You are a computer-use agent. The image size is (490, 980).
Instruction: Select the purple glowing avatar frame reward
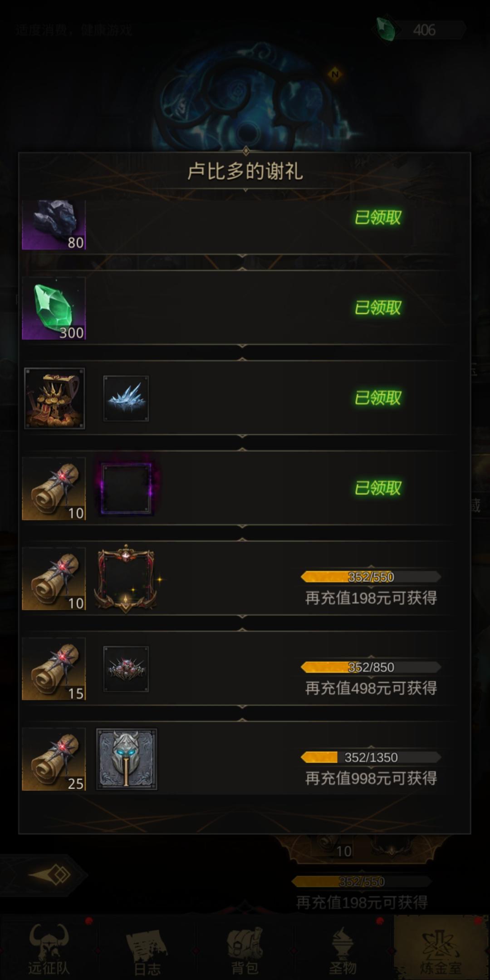(x=126, y=489)
